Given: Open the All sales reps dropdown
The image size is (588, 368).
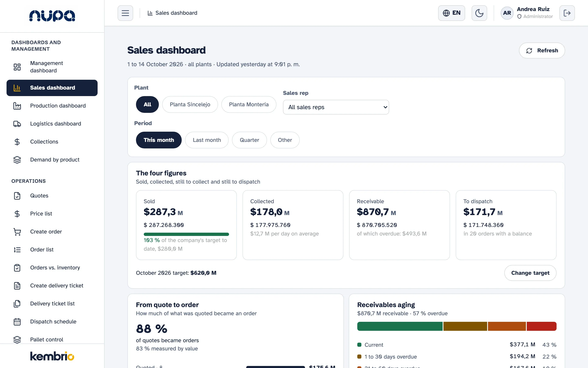Looking at the screenshot, I should (x=336, y=107).
